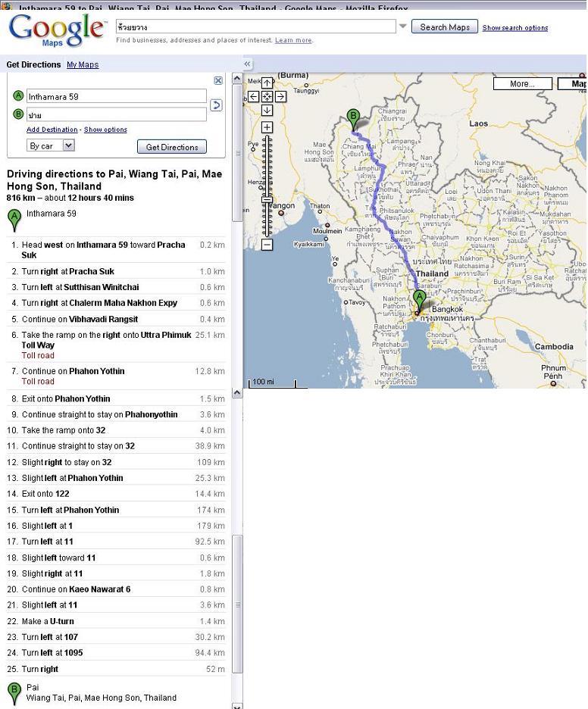Open the More... map layers button
This screenshot has width=588, height=709.
(522, 83)
